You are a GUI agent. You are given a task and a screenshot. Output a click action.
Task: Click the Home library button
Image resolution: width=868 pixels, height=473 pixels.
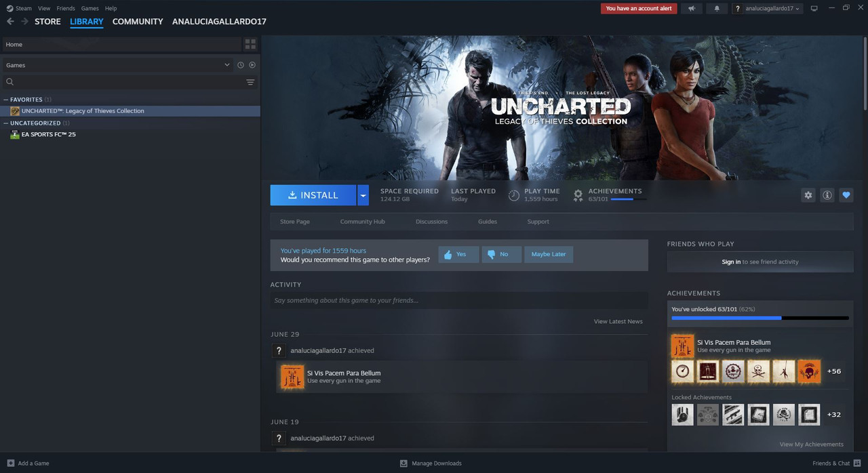(x=121, y=44)
